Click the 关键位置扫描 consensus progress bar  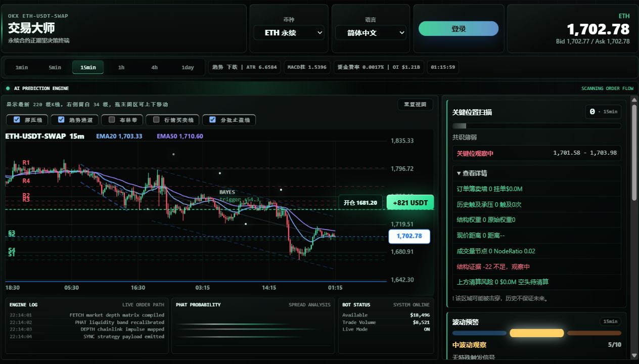pos(537,126)
